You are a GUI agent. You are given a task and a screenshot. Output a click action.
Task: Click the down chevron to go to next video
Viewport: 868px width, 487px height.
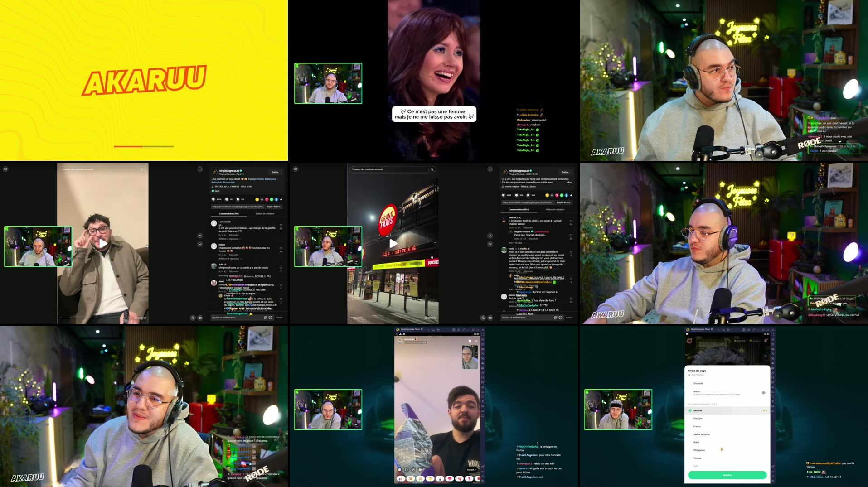point(199,244)
